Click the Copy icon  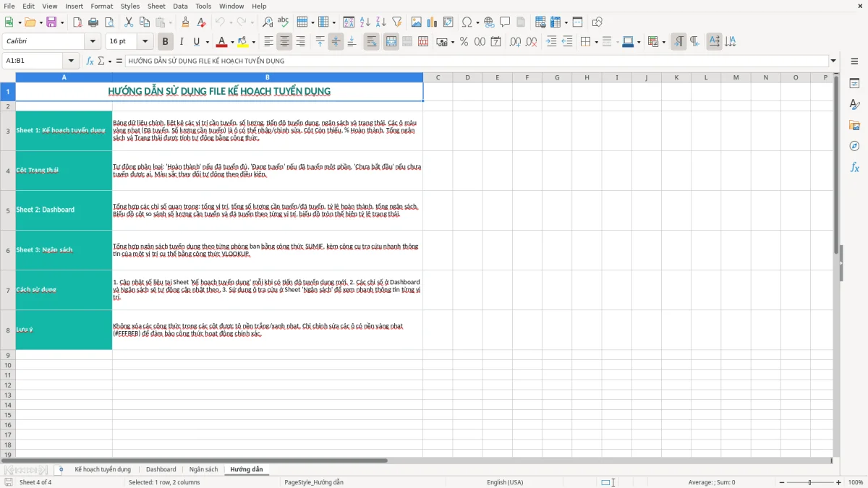[145, 22]
